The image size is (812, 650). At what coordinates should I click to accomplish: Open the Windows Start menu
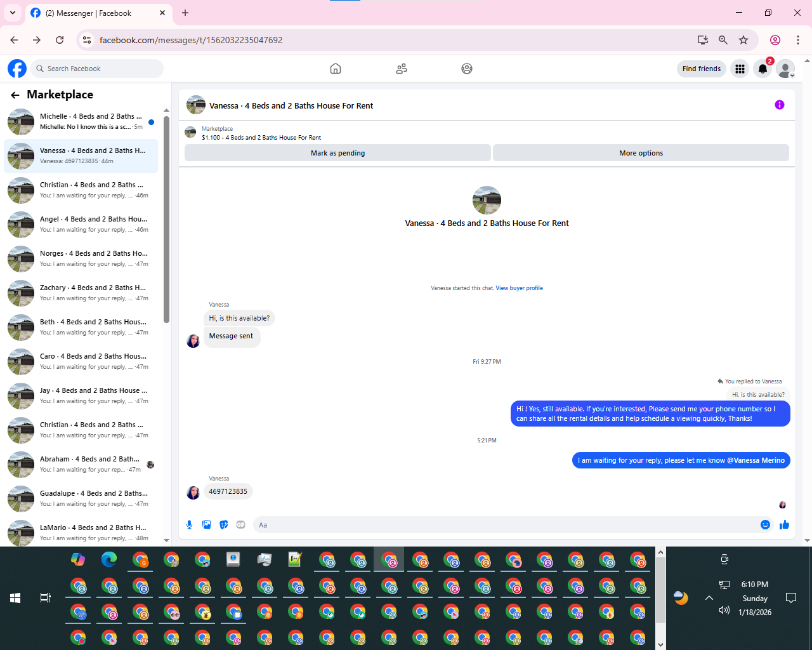(15, 598)
